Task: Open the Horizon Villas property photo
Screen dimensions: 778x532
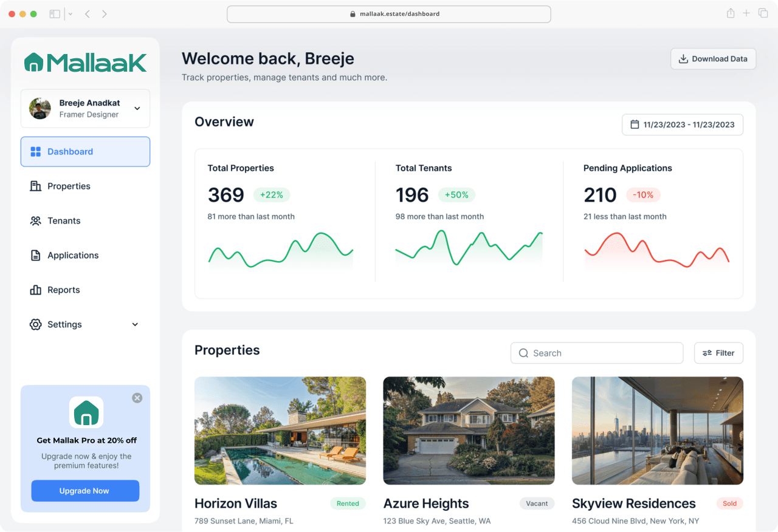Action: [x=280, y=431]
